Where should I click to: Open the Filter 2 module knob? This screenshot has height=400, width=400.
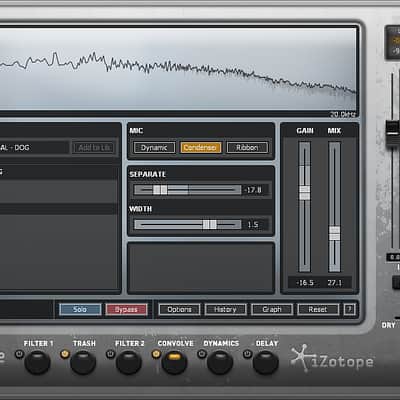129,362
